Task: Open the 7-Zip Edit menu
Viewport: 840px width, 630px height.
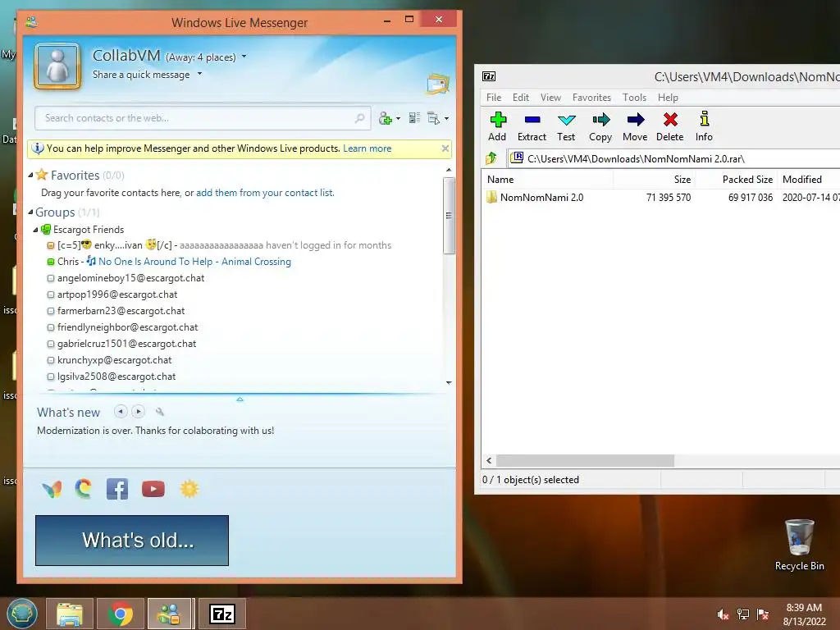Action: pyautogui.click(x=521, y=98)
